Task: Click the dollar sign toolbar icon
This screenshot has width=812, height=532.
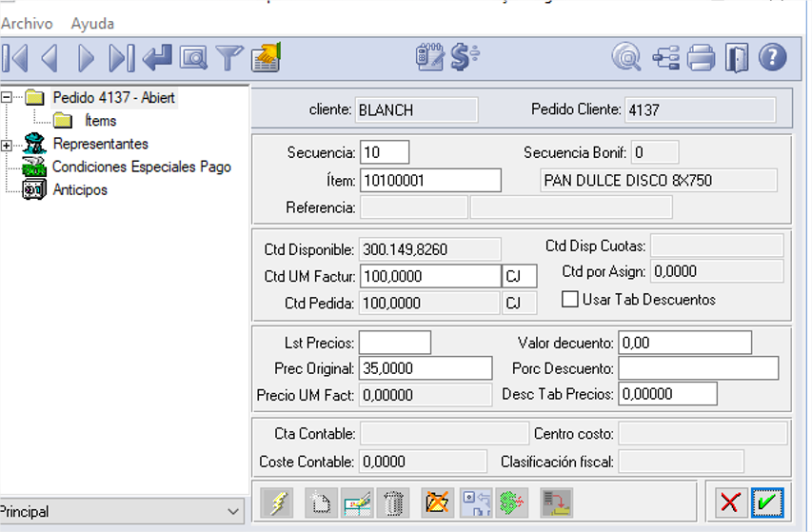Action: click(465, 56)
